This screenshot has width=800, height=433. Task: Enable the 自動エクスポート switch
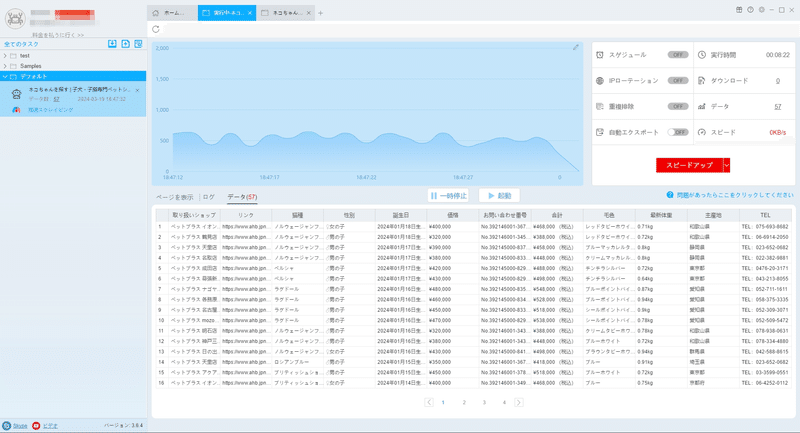[678, 132]
